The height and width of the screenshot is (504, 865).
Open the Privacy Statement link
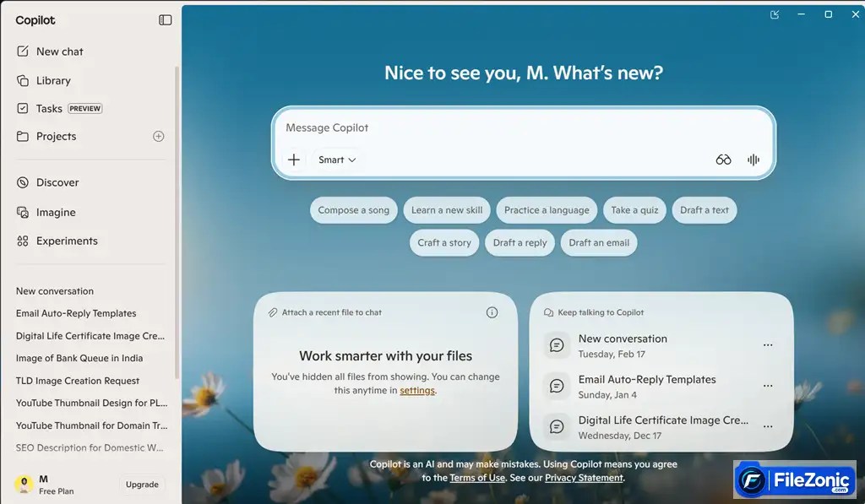pyautogui.click(x=585, y=478)
